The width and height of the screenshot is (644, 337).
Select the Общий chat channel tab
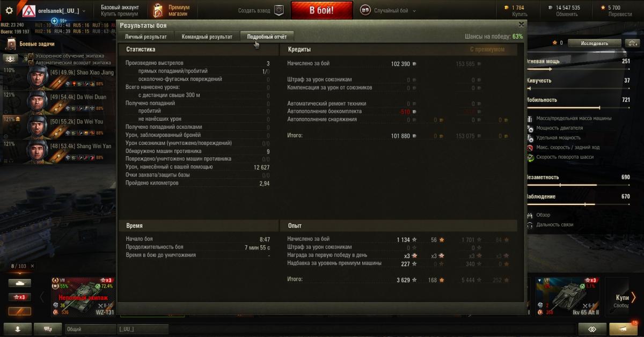coord(90,329)
